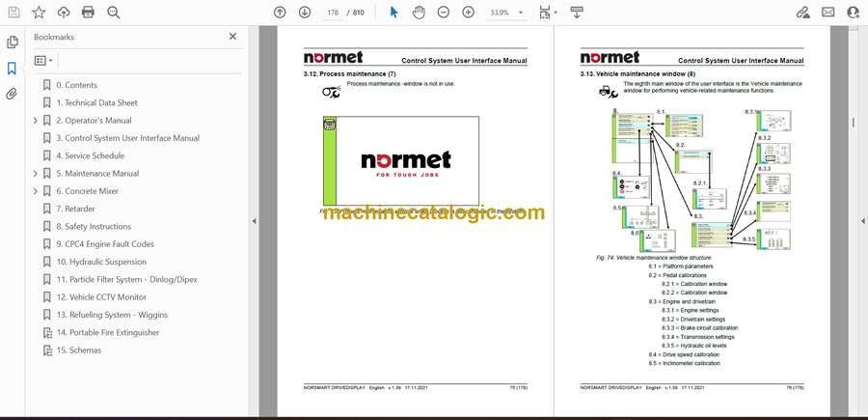This screenshot has height=420, width=868.
Task: Open bookmark 6. Concrete Mixer
Action: coord(87,191)
